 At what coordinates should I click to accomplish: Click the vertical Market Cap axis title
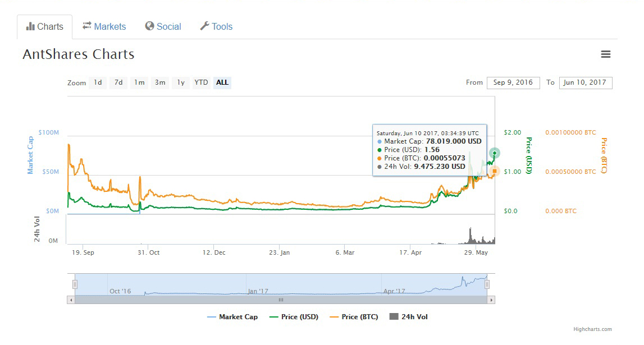[30, 155]
